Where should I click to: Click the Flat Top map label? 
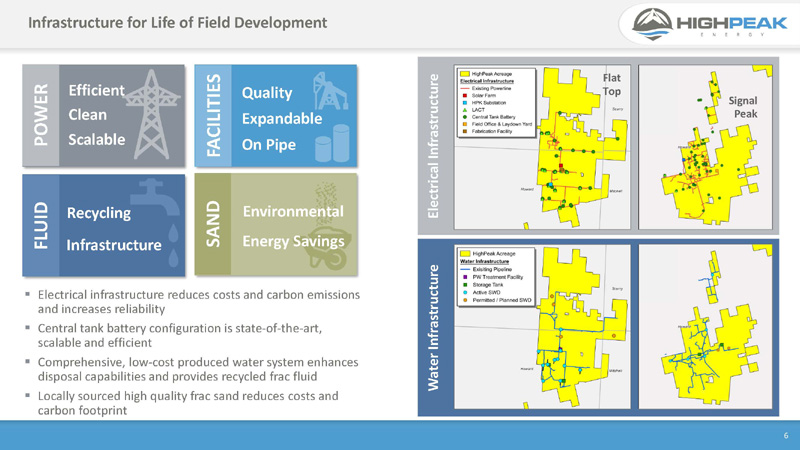(612, 84)
